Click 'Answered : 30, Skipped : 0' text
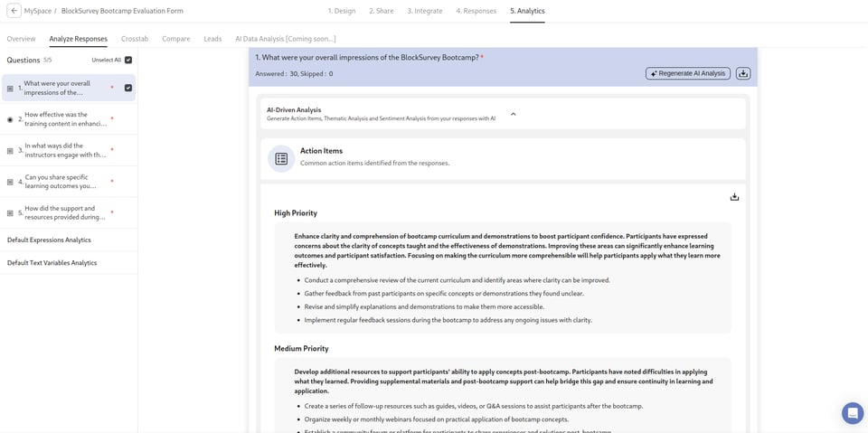 click(294, 73)
